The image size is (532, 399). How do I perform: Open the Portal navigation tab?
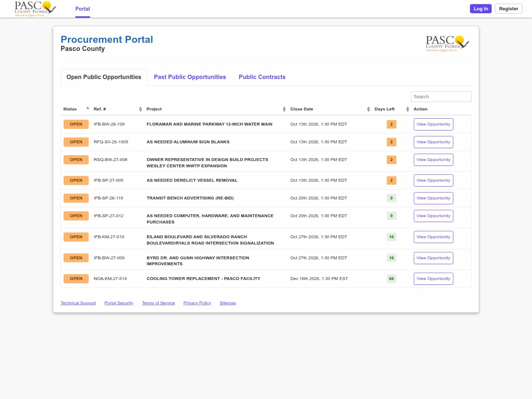click(83, 9)
